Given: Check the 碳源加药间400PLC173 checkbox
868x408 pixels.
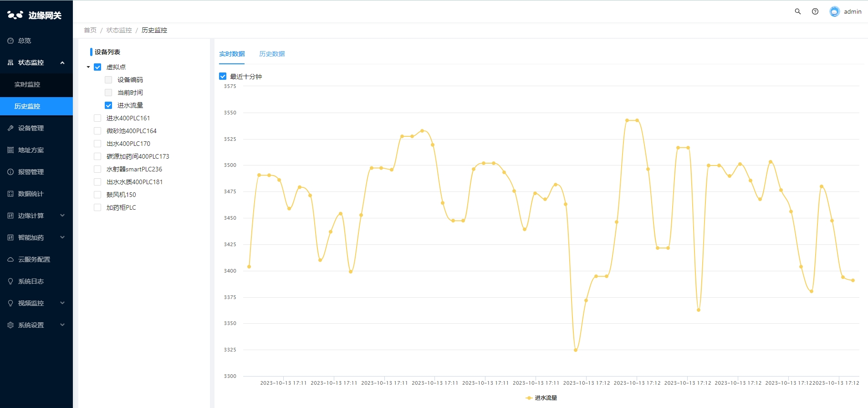Looking at the screenshot, I should click(x=97, y=156).
